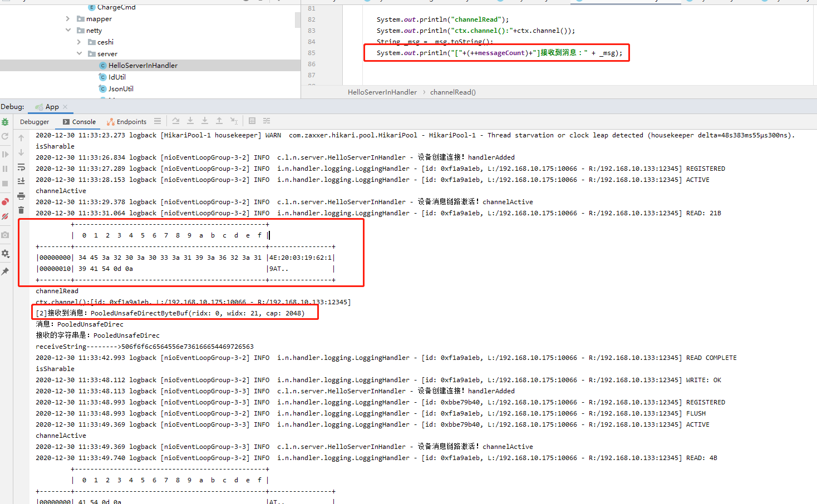Click the gray Rerun arrow in debug sidebar

[x=5, y=136]
